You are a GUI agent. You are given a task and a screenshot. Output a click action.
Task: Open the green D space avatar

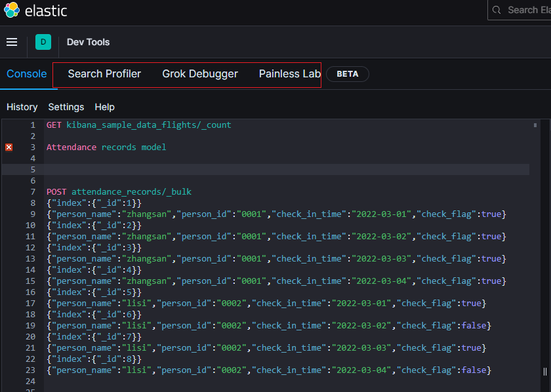pyautogui.click(x=43, y=42)
